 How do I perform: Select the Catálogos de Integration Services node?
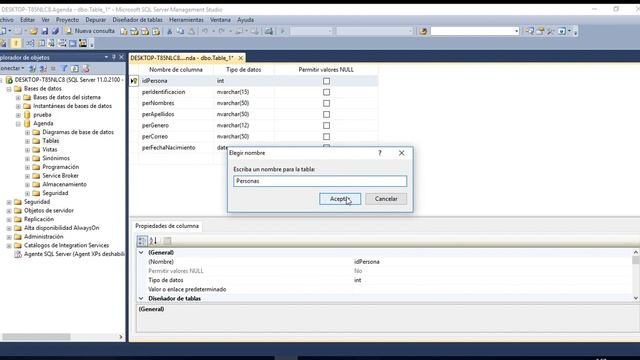pos(66,245)
